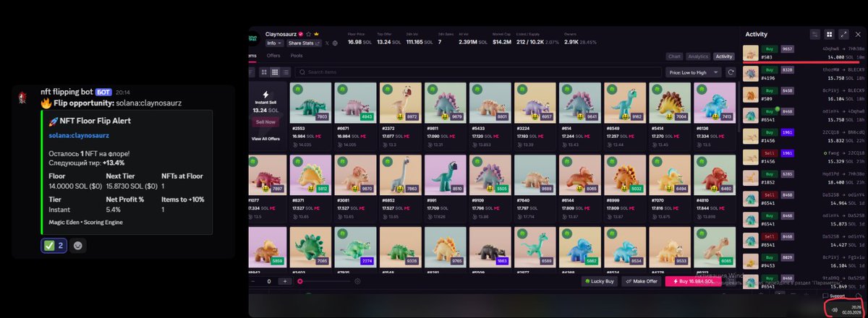Open the collection website globe icon
Screen dimensions: 868x318
(x=335, y=43)
